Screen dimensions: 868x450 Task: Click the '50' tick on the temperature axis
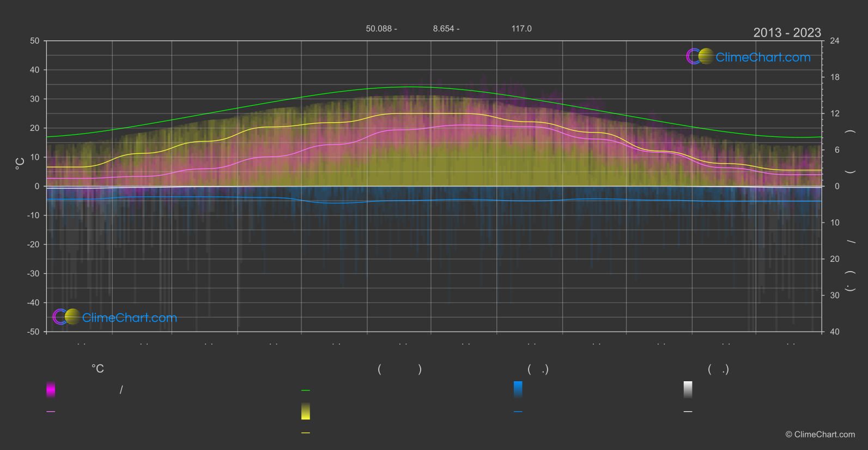35,41
